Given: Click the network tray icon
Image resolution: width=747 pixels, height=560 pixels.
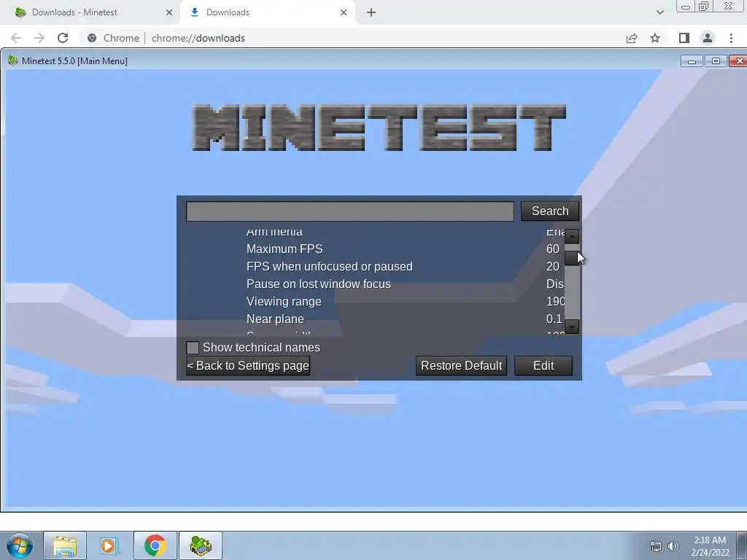Looking at the screenshot, I should point(656,546).
